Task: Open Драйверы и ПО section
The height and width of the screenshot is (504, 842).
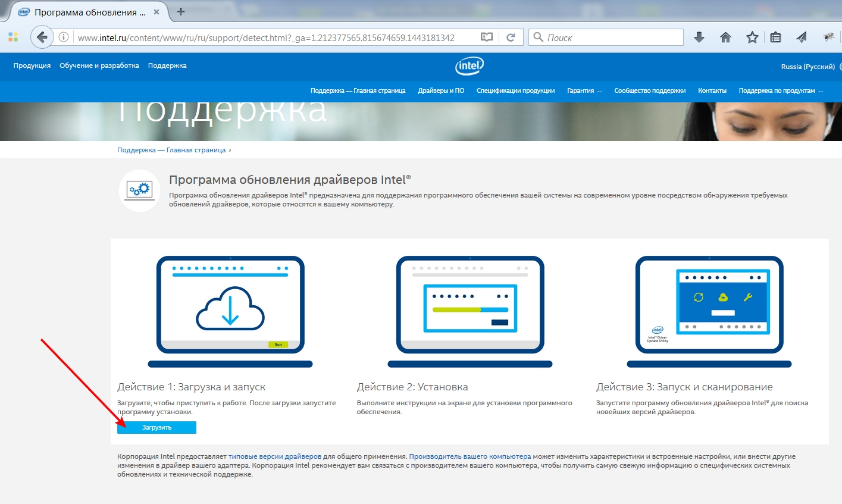Action: 441,90
